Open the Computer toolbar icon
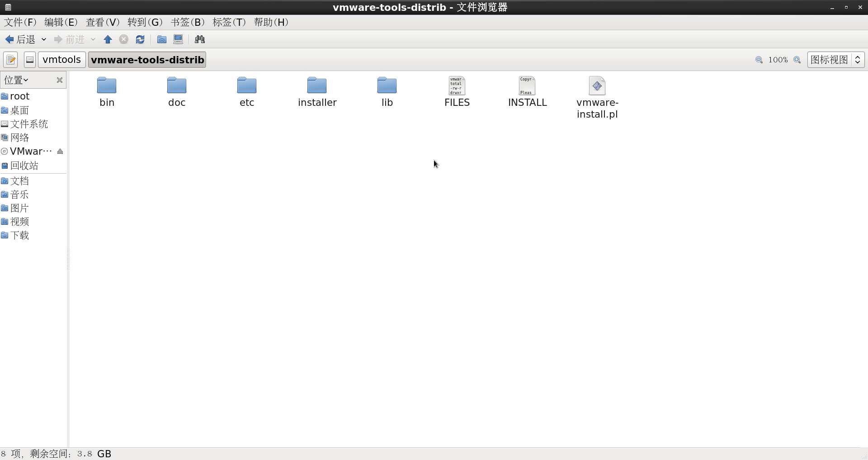 click(x=178, y=40)
